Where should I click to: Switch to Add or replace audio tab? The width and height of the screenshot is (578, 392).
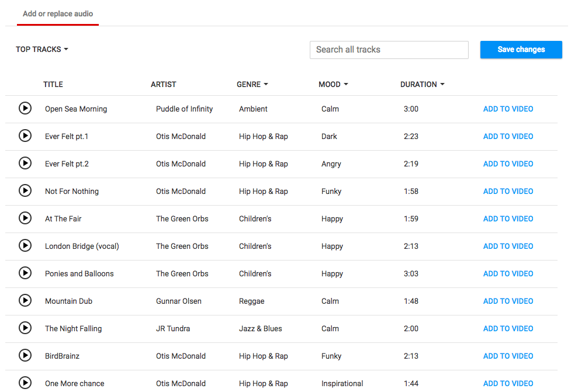click(58, 14)
